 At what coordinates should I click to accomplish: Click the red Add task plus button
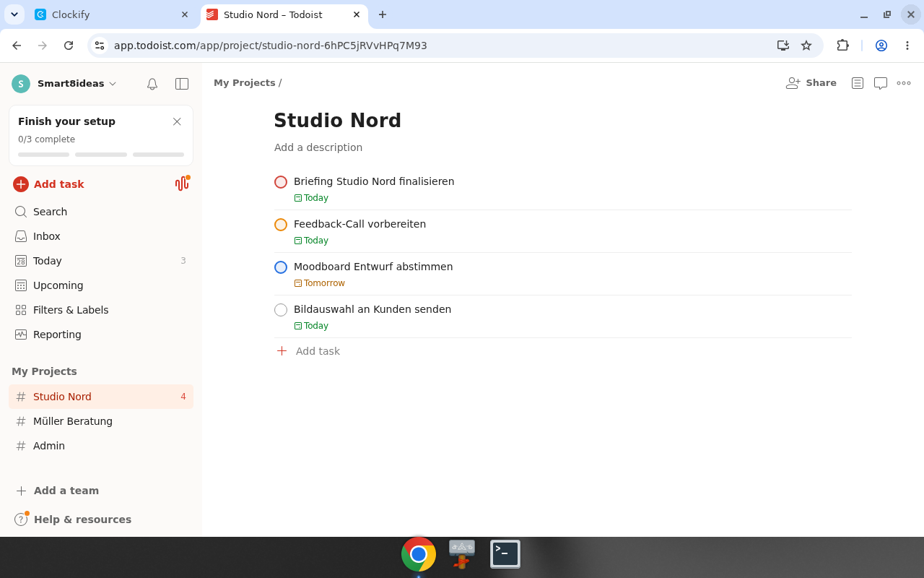click(21, 184)
